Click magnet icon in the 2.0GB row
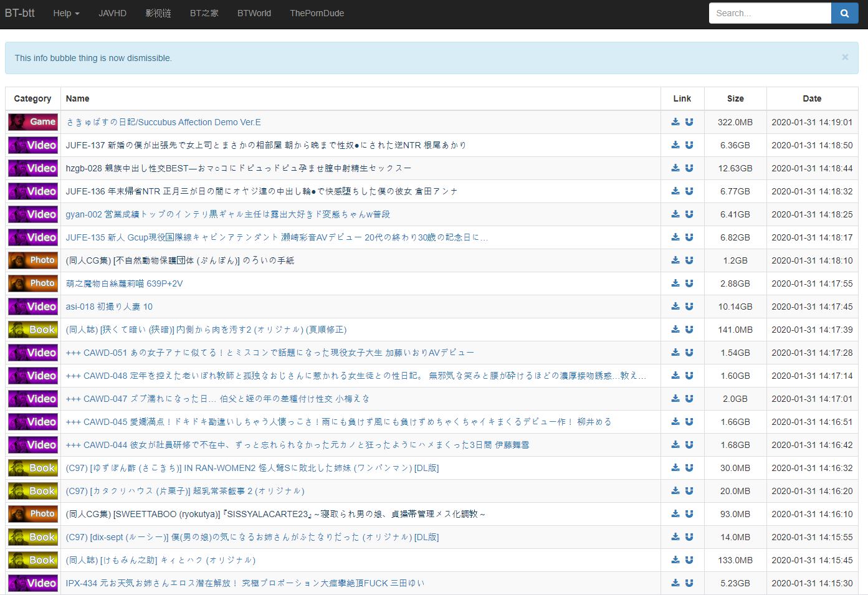The height and width of the screenshot is (595, 868). (x=689, y=399)
